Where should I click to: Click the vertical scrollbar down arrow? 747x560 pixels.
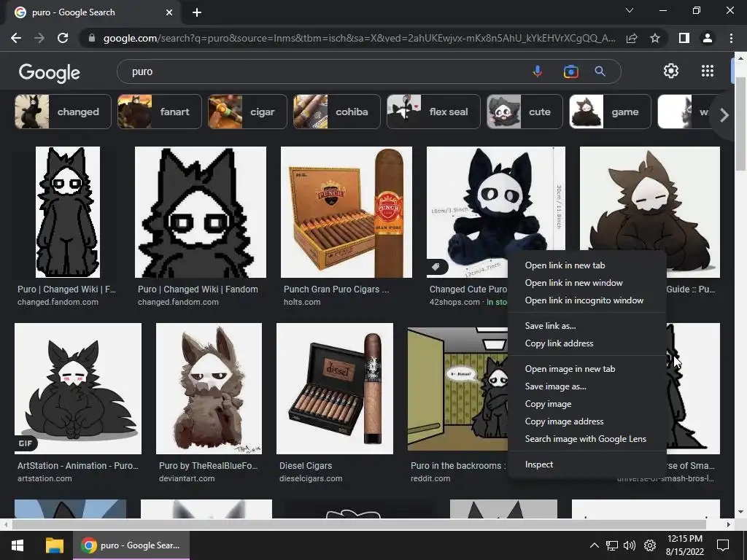click(x=740, y=512)
